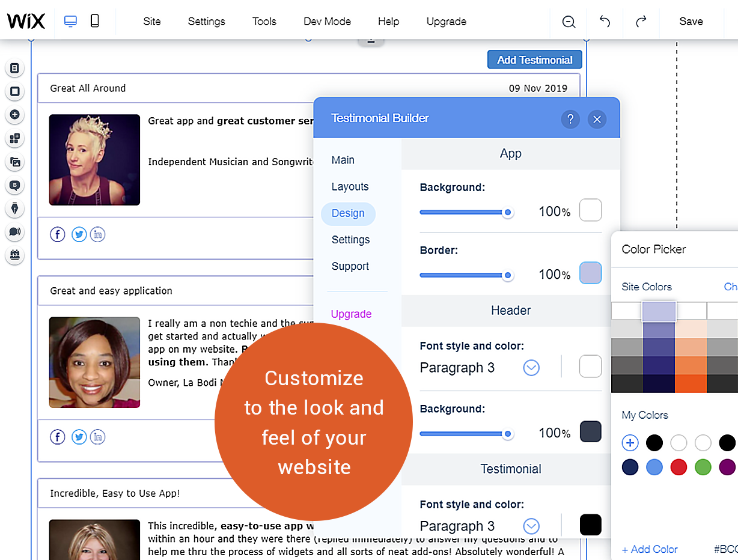Open the calendar bookings icon in left sidebar
Screen dimensions: 738x560
tap(15, 255)
